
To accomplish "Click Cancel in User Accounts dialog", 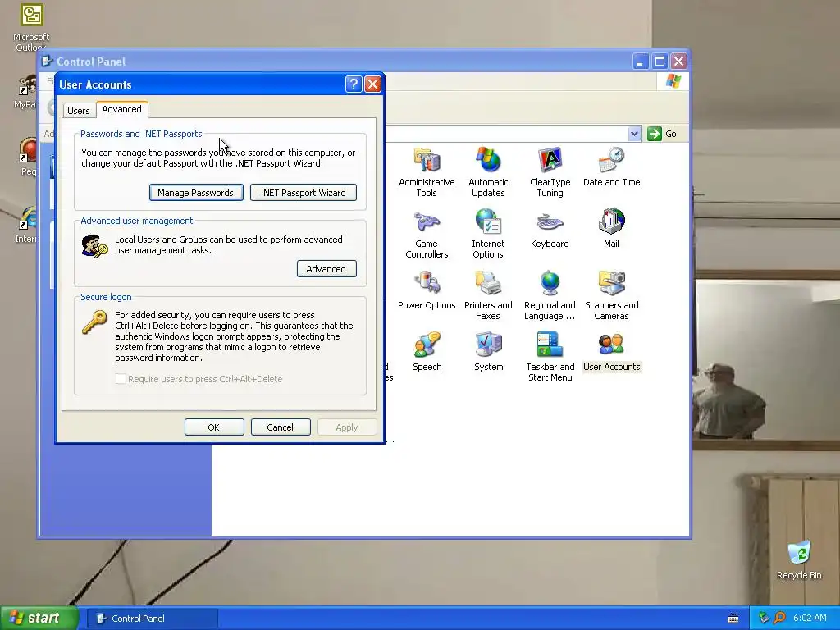I will (281, 427).
